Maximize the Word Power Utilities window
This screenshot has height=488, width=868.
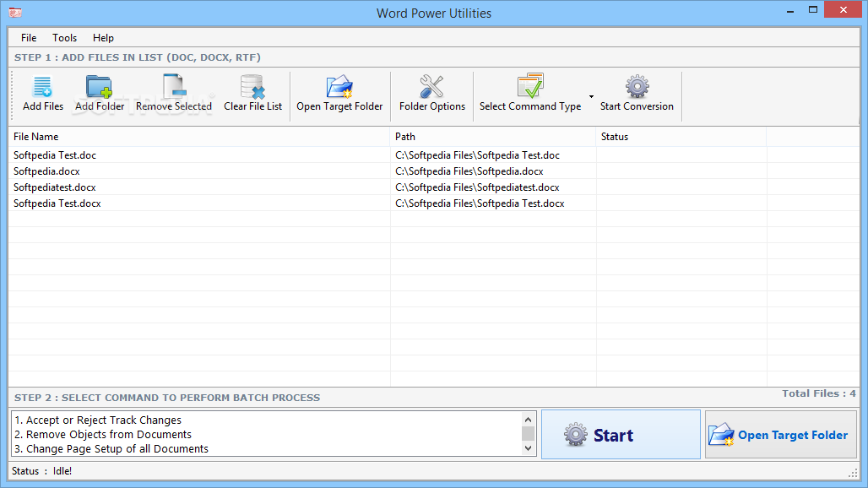pyautogui.click(x=812, y=10)
